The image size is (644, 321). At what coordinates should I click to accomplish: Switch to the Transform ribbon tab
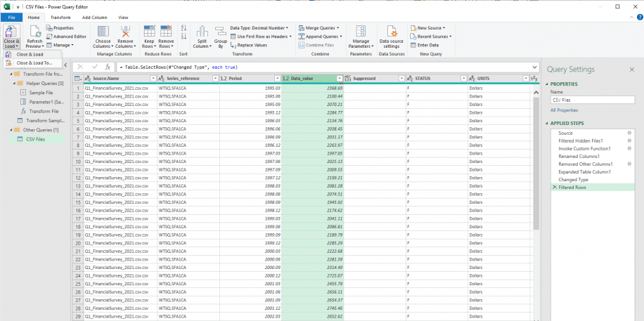(x=60, y=18)
